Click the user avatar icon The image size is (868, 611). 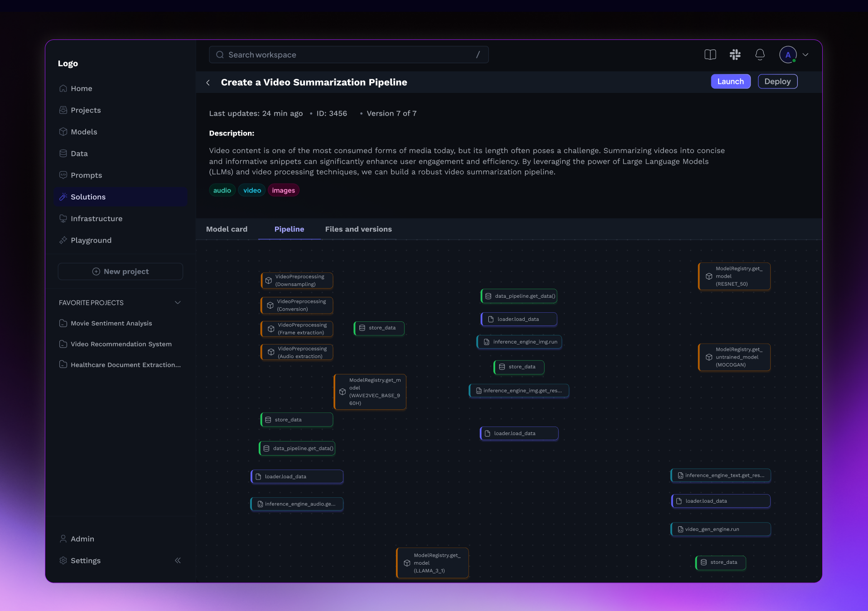pyautogui.click(x=788, y=55)
